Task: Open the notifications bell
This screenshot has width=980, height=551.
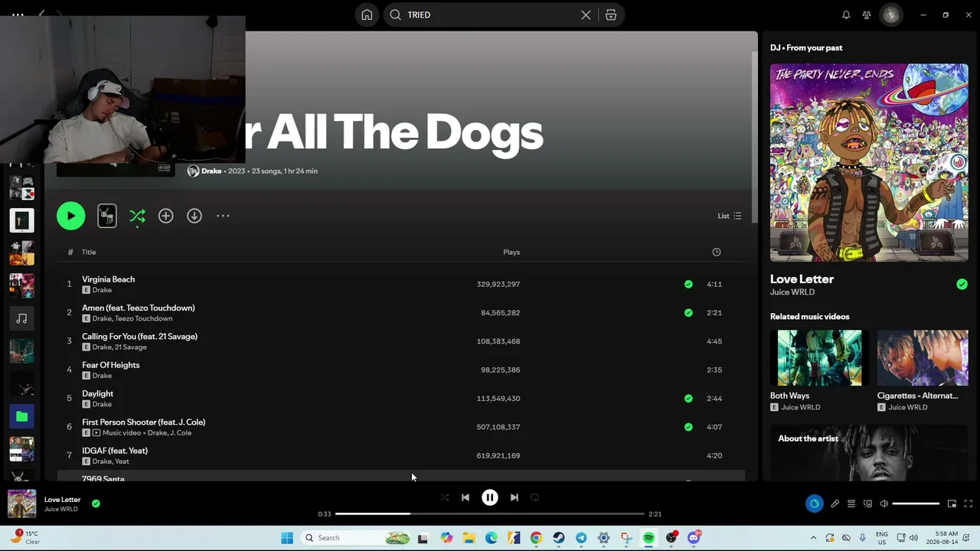Action: (846, 15)
